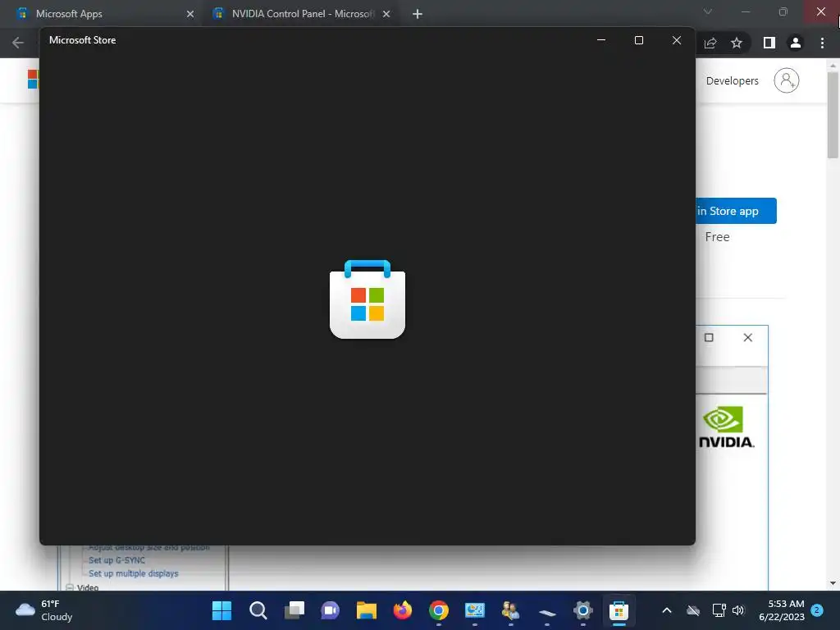Open taskbar Search
This screenshot has height=630, width=840.
(x=258, y=610)
